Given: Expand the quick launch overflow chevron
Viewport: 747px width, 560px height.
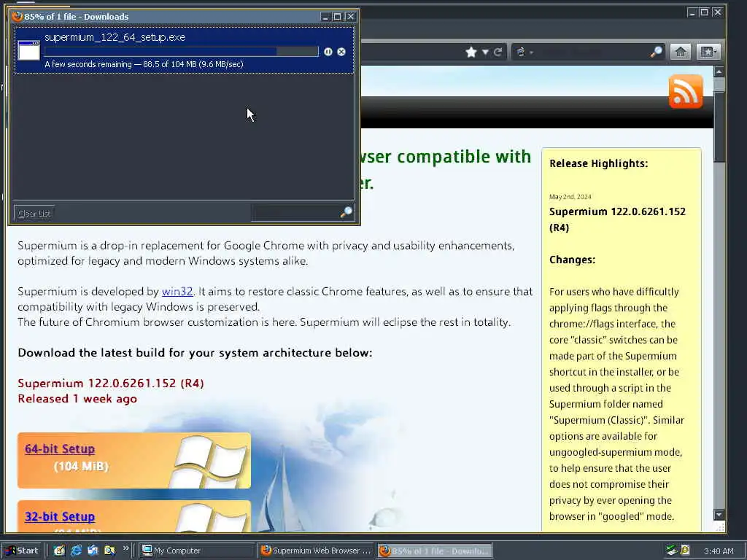Looking at the screenshot, I should [125, 548].
